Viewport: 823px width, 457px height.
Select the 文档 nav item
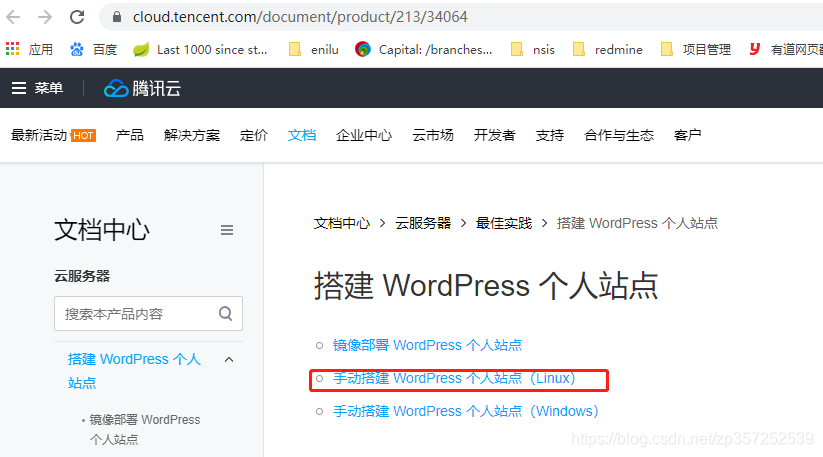tap(302, 135)
